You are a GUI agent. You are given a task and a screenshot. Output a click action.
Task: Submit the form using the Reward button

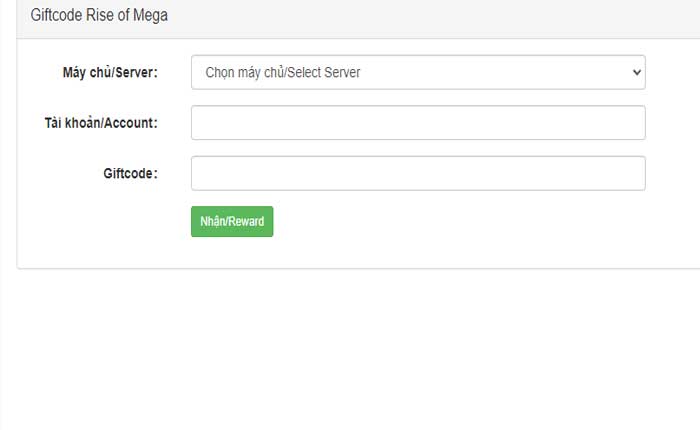(231, 222)
